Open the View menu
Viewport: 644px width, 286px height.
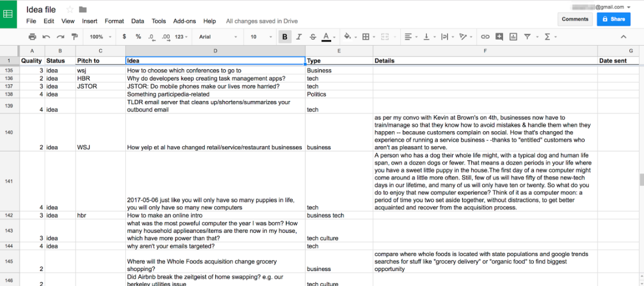pyautogui.click(x=68, y=21)
